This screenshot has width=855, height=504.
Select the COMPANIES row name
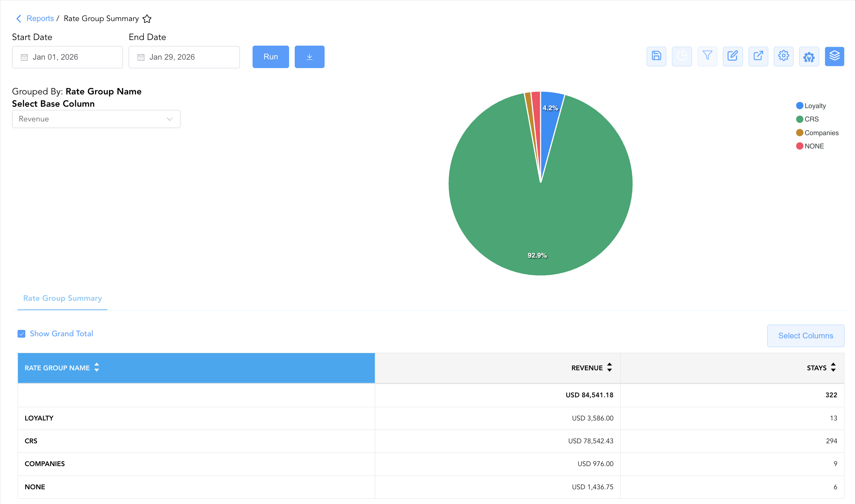pyautogui.click(x=45, y=464)
